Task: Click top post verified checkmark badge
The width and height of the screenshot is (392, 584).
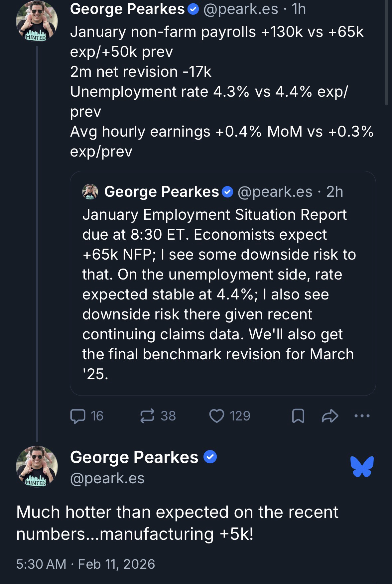Action: (193, 10)
